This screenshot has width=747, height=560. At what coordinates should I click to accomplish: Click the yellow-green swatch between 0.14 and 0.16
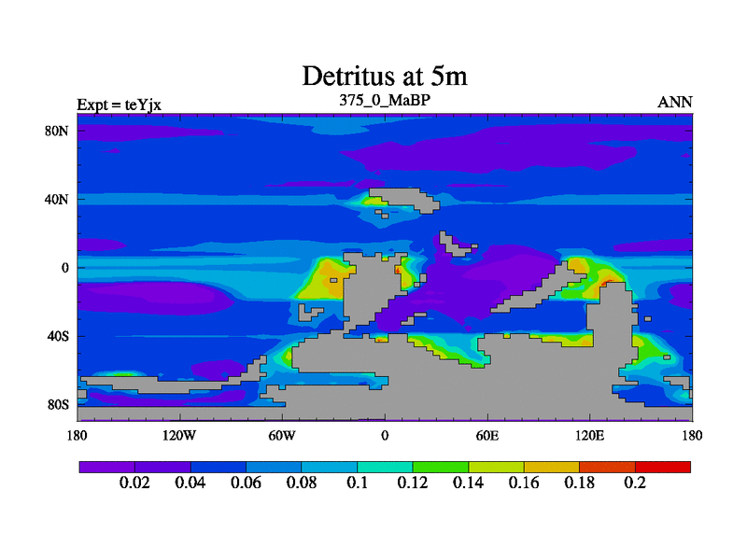(x=496, y=467)
